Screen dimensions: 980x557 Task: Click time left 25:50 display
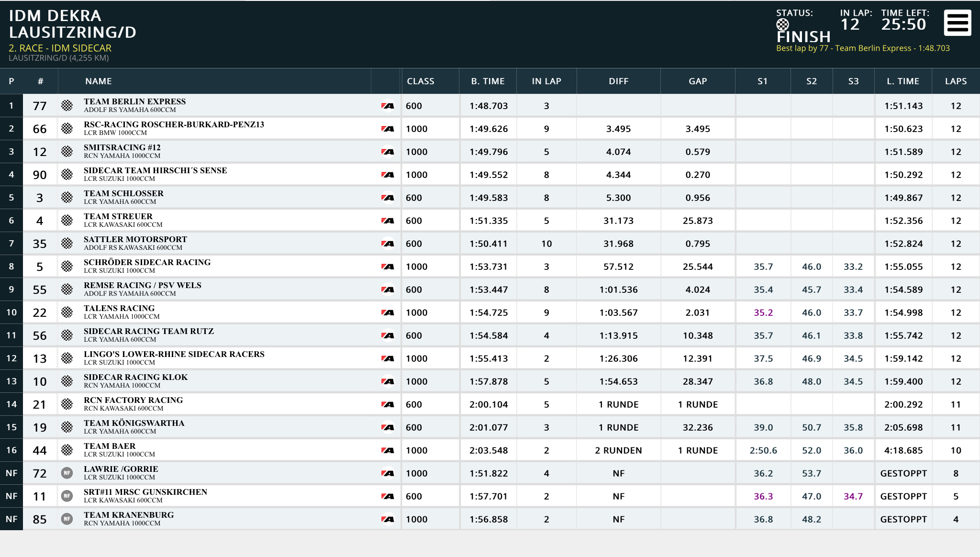pos(904,24)
